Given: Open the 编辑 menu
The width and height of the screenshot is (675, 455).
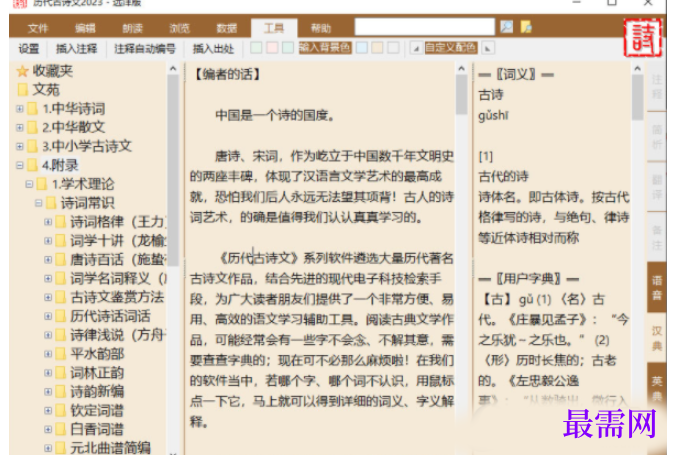Looking at the screenshot, I should tap(85, 28).
